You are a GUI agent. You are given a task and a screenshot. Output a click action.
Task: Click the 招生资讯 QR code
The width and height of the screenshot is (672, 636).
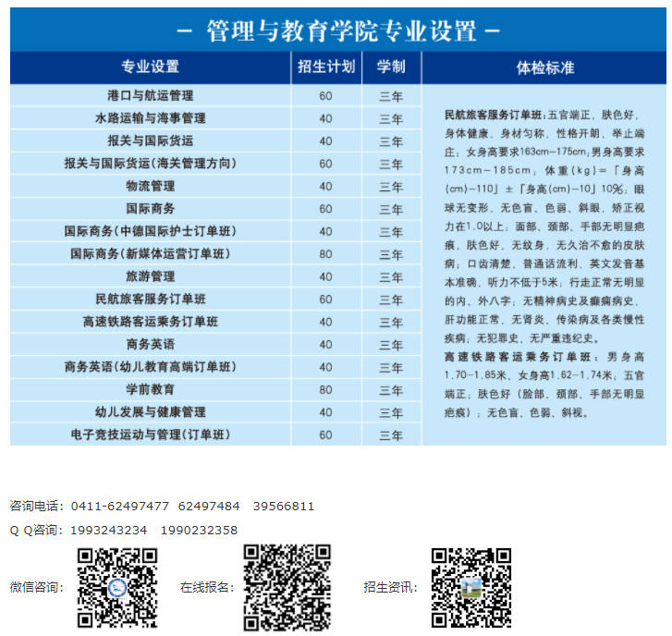(x=471, y=587)
